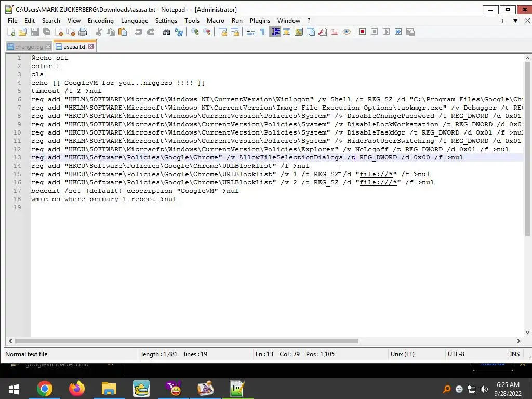Click the UTF-8 encoding status field
The width and height of the screenshot is (532, 399).
click(456, 354)
